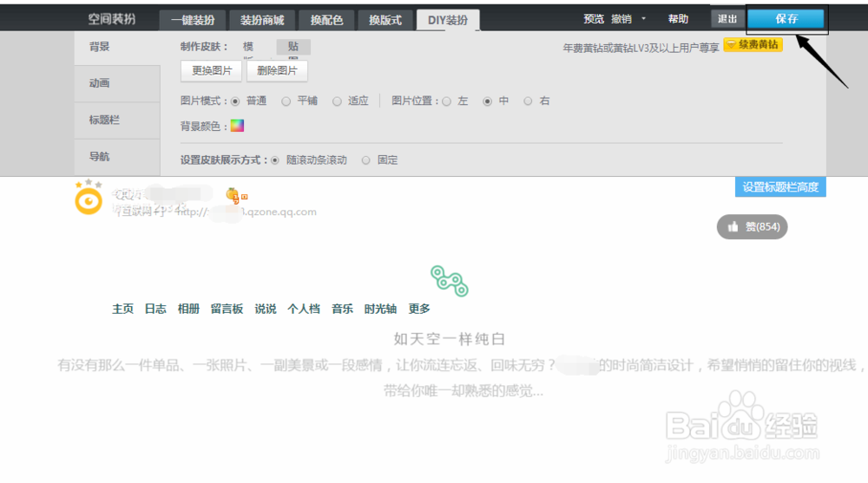Click 预览 in the top bar
Viewport: 868px width, 483px height.
(x=594, y=19)
